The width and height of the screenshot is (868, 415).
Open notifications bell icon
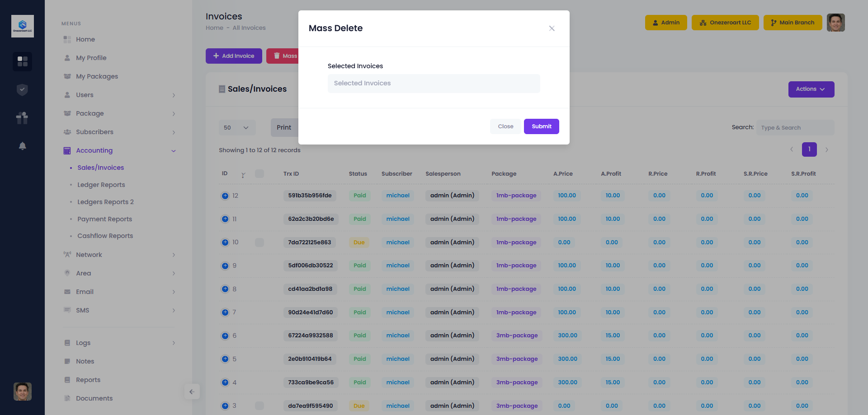[x=22, y=146]
